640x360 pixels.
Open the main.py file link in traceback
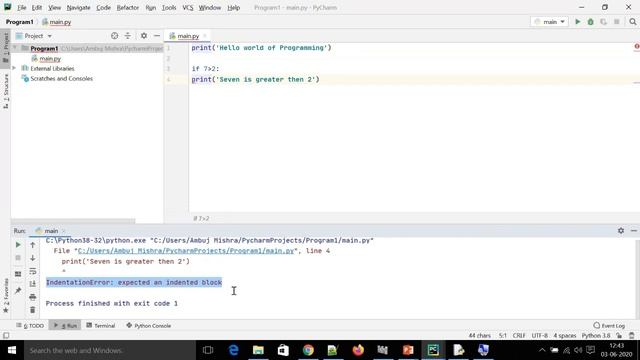point(186,251)
